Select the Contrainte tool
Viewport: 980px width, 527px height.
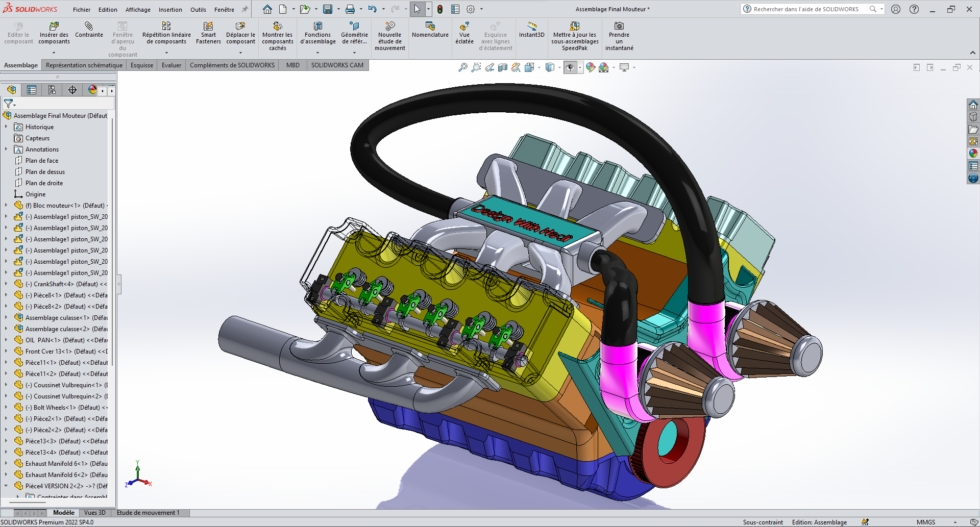pos(89,27)
